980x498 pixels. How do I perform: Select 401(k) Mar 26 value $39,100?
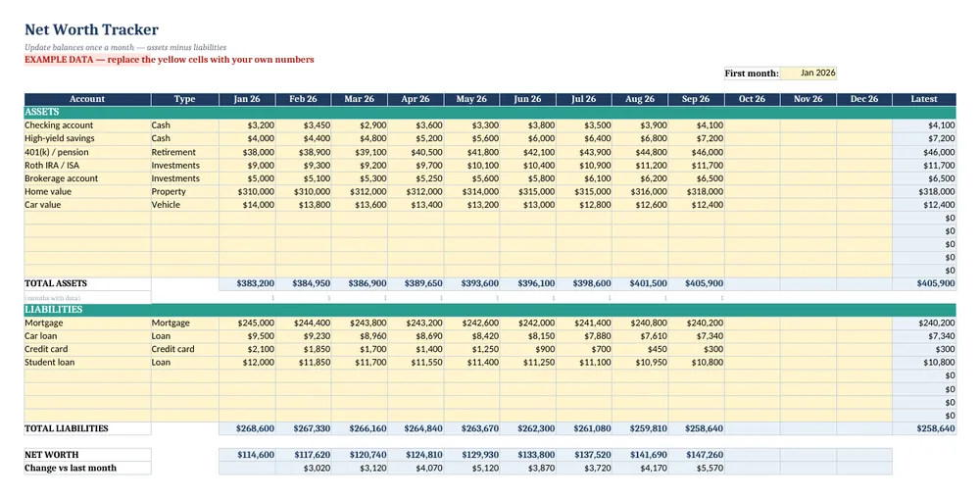point(360,153)
